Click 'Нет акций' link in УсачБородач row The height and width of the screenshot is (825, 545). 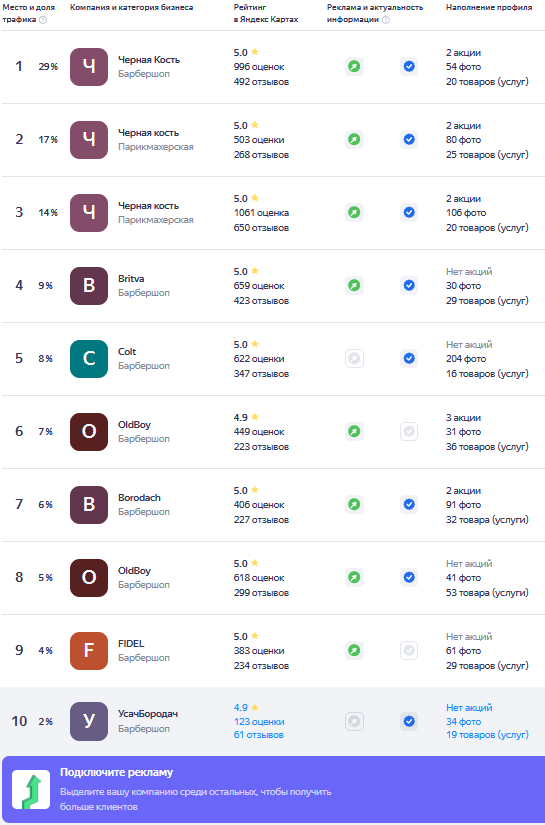[x=469, y=708]
